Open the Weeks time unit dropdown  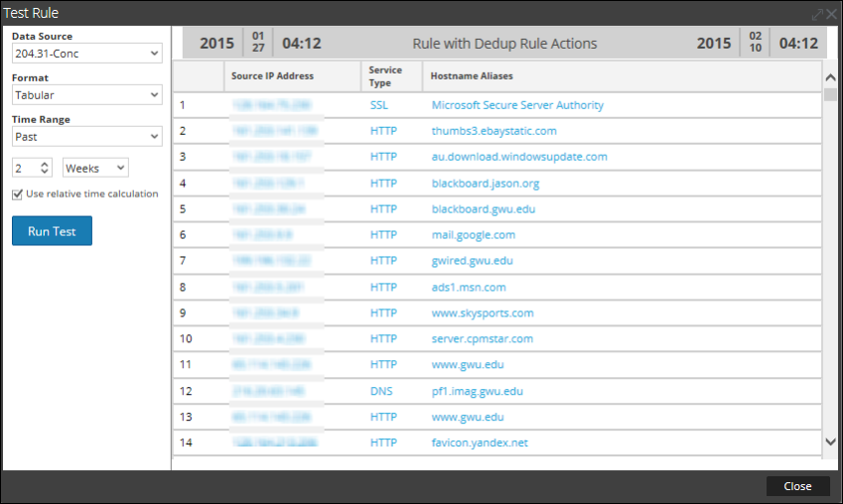(x=95, y=169)
